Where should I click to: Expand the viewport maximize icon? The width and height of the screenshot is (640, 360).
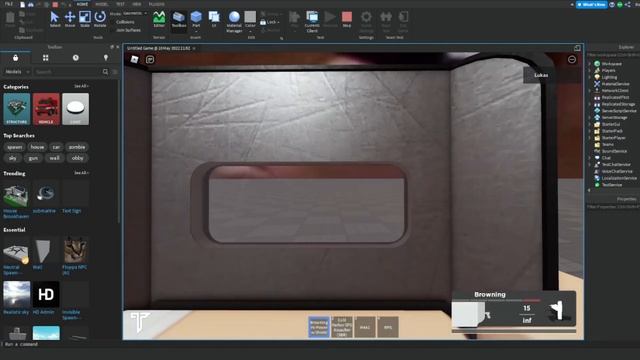[x=577, y=48]
